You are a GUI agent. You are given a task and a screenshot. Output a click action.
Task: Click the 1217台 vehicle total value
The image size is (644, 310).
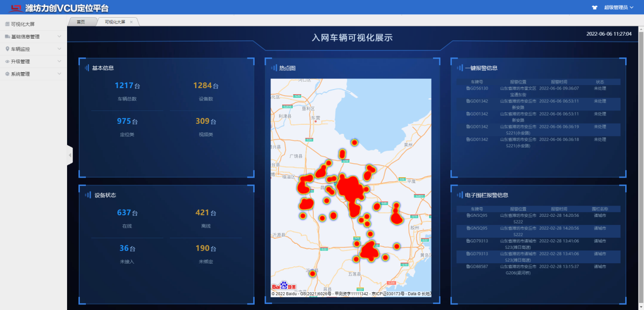coord(127,86)
